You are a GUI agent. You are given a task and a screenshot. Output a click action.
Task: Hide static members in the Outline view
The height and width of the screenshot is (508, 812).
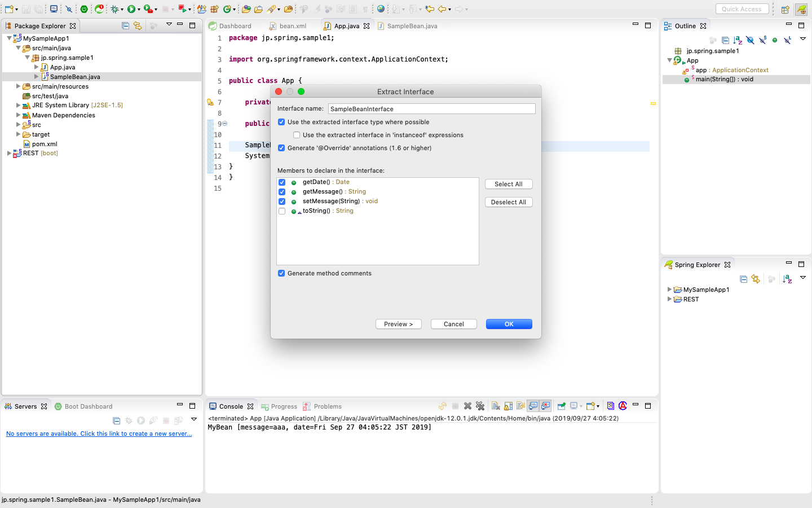pos(762,40)
